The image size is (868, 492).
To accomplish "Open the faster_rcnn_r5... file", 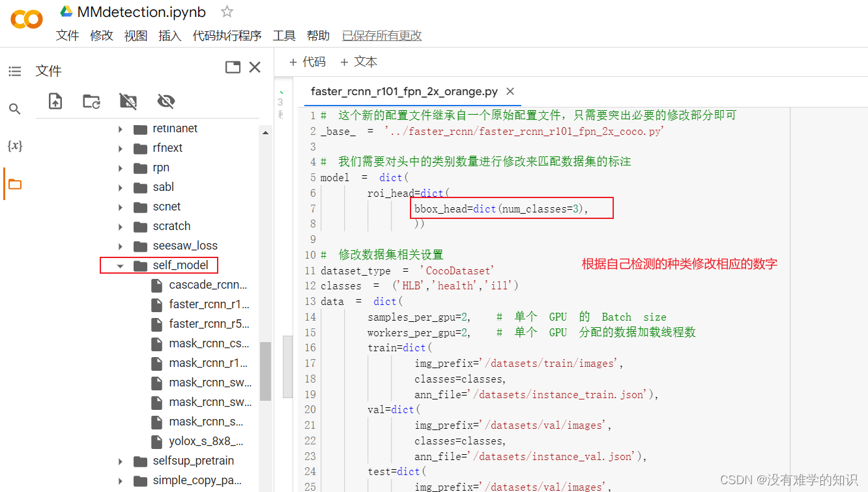I will pyautogui.click(x=209, y=324).
